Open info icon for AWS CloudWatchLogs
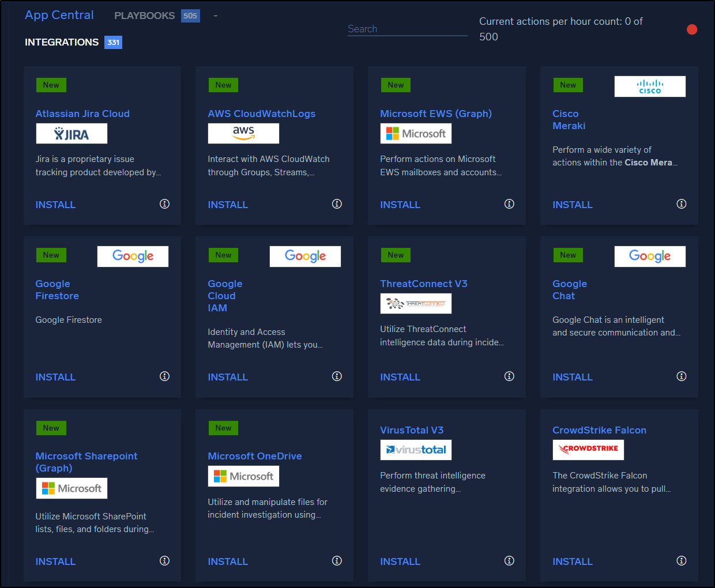The width and height of the screenshot is (715, 588). click(337, 203)
